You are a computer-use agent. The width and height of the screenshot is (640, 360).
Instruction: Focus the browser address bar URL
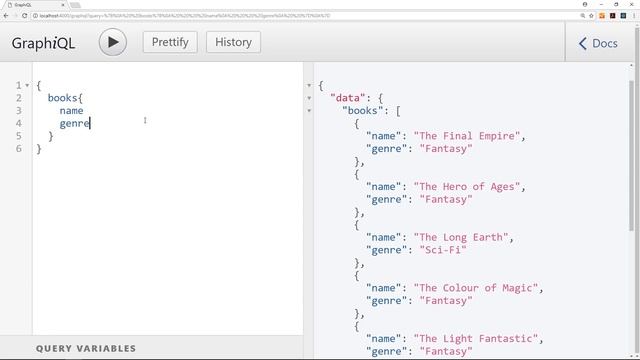(x=185, y=16)
